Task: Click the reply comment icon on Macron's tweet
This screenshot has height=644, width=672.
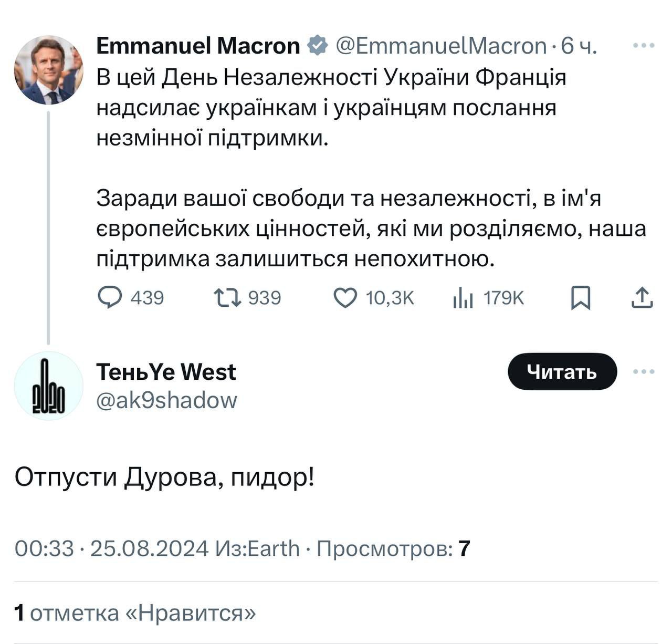Action: [x=110, y=298]
